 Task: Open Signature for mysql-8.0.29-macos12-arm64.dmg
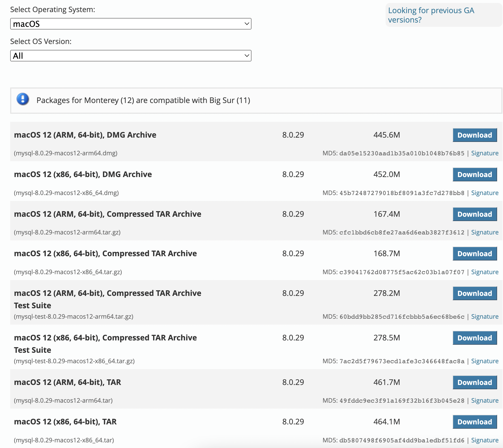tap(485, 153)
